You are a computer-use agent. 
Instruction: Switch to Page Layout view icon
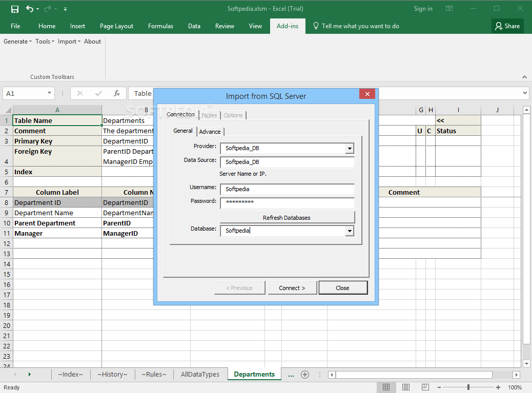(x=405, y=387)
